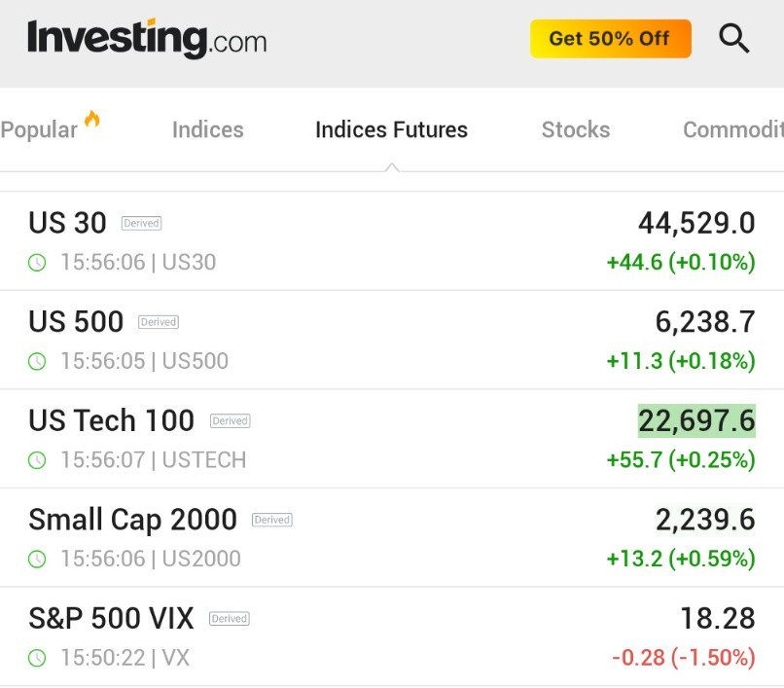The width and height of the screenshot is (784, 688).
Task: Open the Commodities tab
Action: pos(732,130)
